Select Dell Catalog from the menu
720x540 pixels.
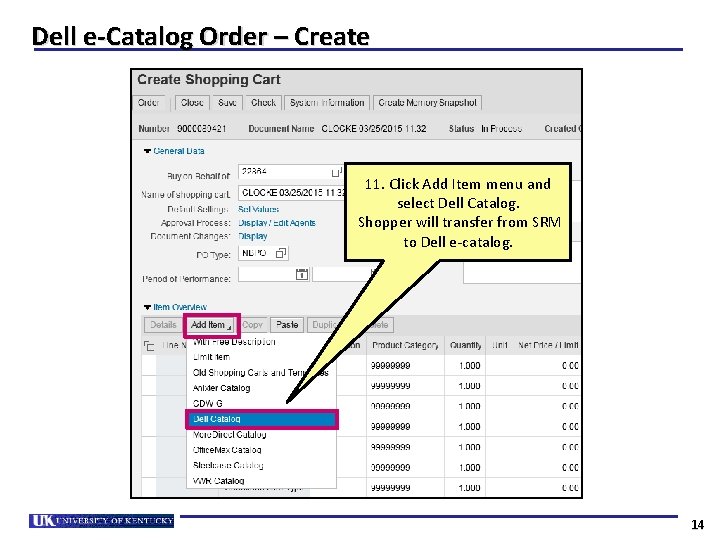click(262, 419)
